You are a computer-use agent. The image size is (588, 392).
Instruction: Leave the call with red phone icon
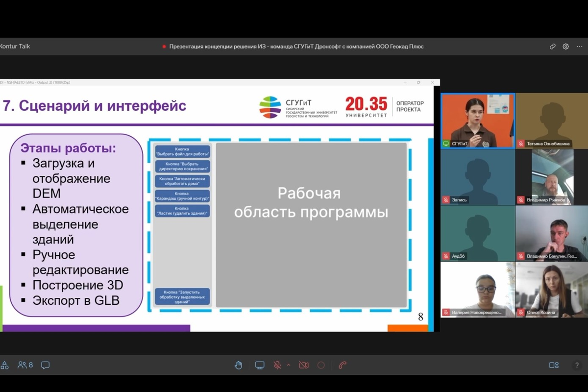tap(343, 365)
